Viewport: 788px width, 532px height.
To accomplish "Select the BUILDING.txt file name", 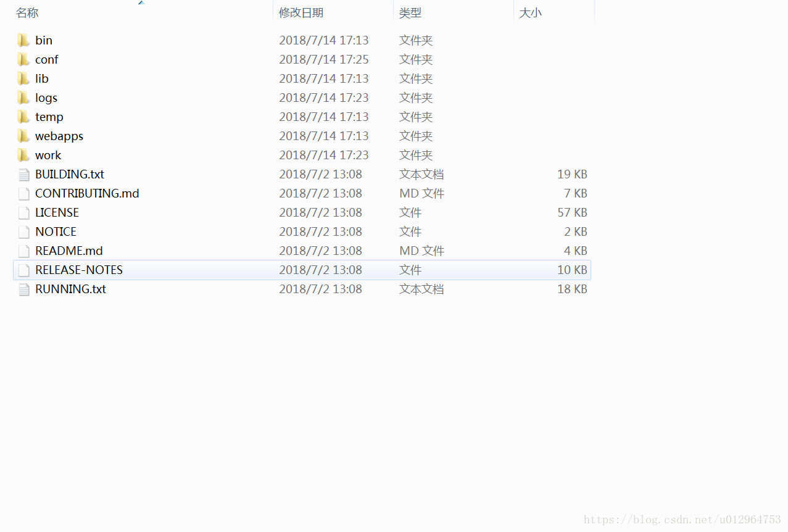I will tap(70, 174).
